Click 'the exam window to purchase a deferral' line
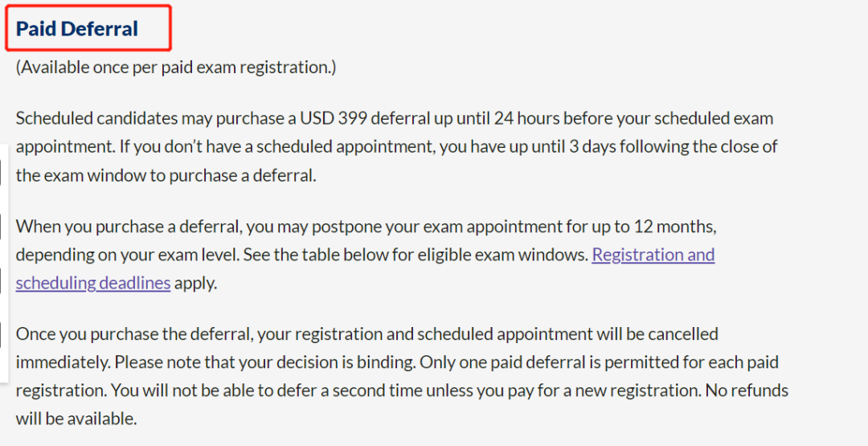868x446 pixels. (x=166, y=175)
